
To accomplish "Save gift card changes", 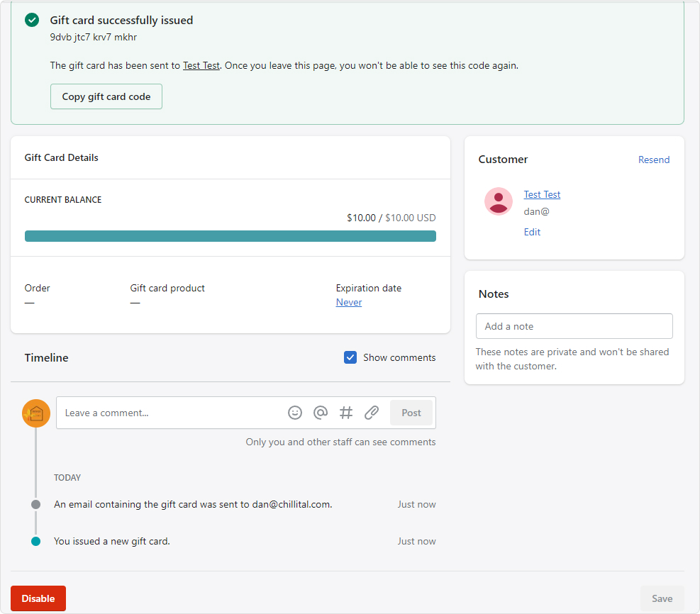I will 662,598.
